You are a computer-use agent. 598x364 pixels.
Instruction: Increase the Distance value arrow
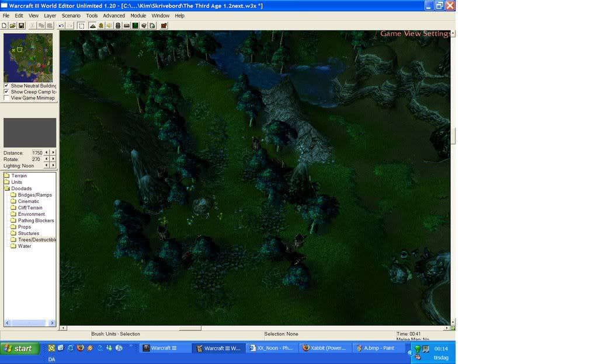[53, 152]
